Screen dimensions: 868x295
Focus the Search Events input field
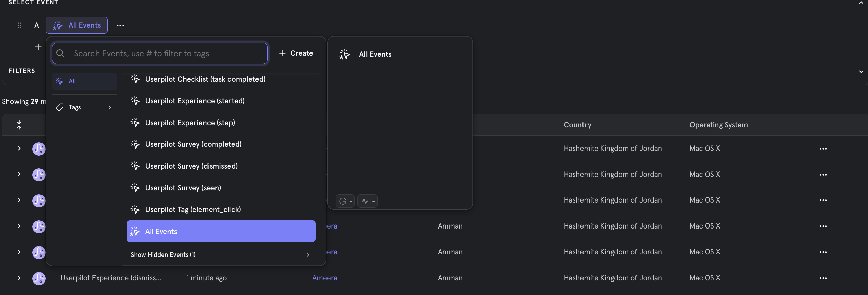point(160,53)
